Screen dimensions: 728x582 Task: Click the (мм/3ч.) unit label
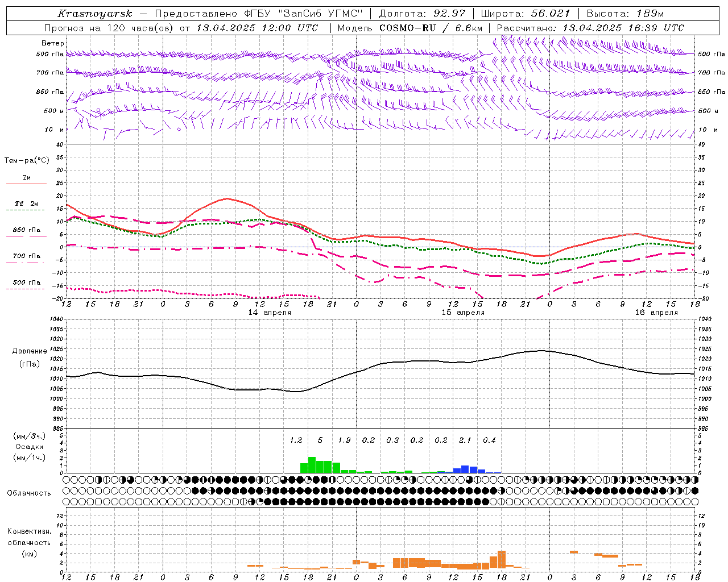(30, 436)
